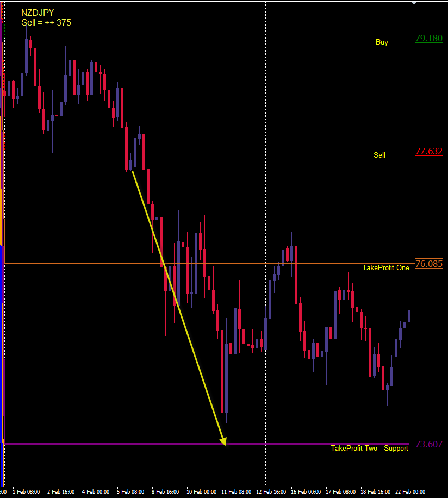Click the '4 Feb 00:00' time axis label
The width and height of the screenshot is (448, 498).
pyautogui.click(x=96, y=491)
